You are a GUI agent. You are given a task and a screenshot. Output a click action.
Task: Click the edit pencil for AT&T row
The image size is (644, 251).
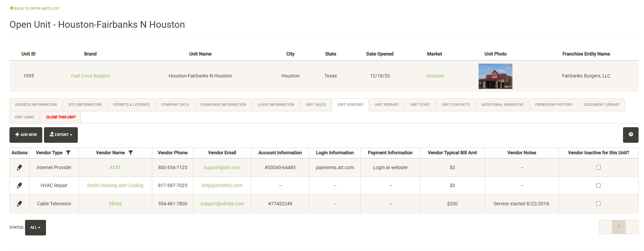click(x=20, y=167)
